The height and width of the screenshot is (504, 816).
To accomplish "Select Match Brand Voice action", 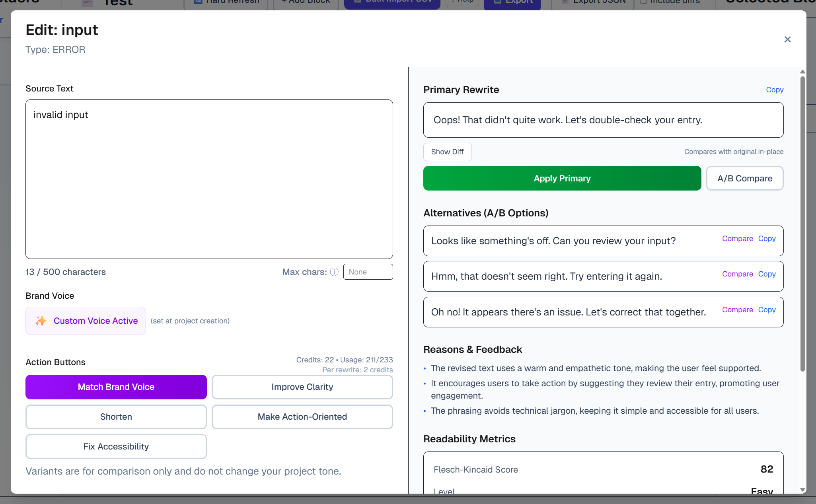I will (x=116, y=387).
